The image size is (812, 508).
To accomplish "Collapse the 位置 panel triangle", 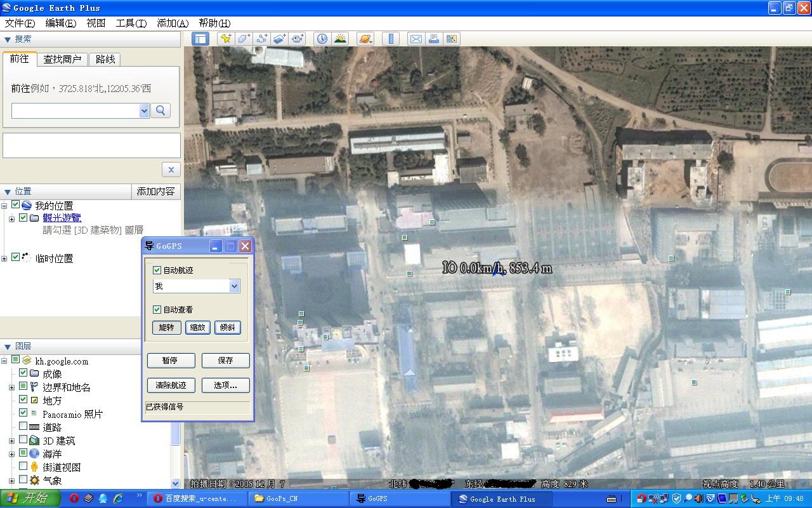I will (x=8, y=191).
